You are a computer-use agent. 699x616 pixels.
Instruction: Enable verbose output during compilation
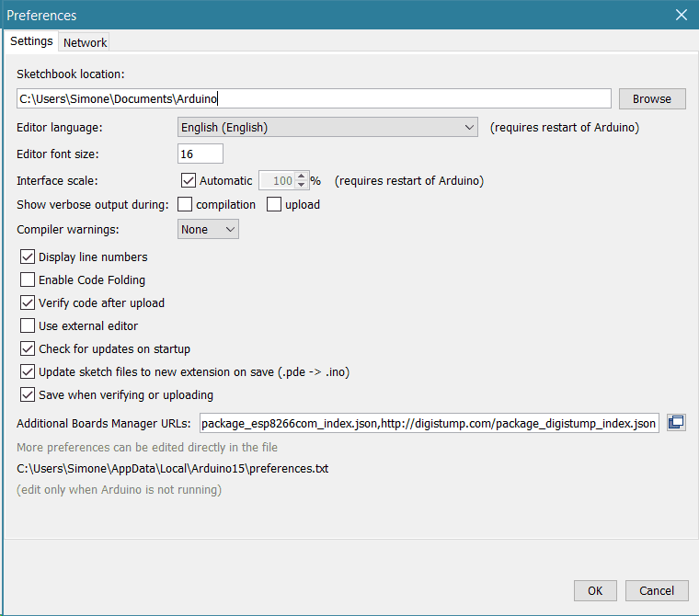[x=185, y=205]
